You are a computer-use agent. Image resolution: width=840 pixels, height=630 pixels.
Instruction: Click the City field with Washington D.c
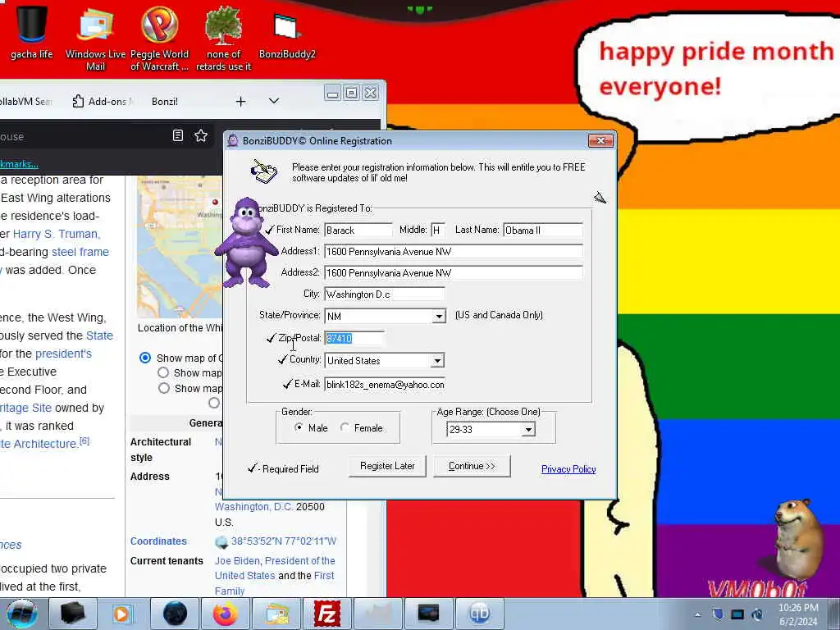(384, 294)
